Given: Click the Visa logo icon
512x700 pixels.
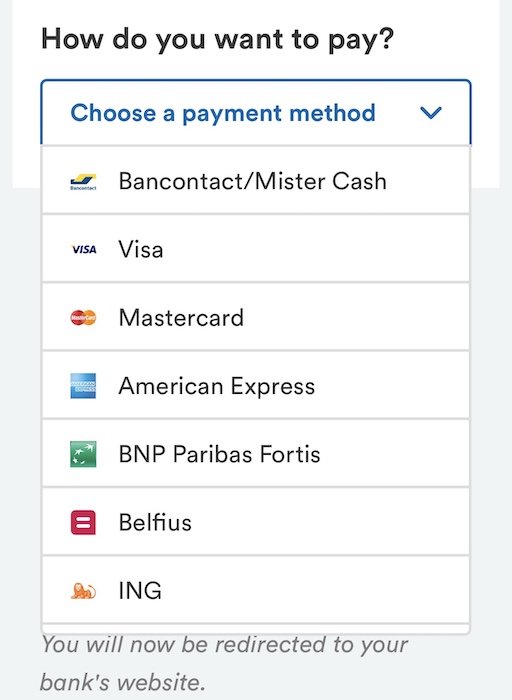Looking at the screenshot, I should tap(84, 249).
